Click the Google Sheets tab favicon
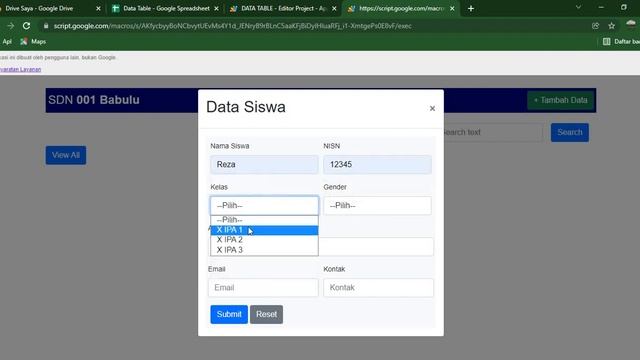The width and height of the screenshot is (640, 360). [116, 9]
